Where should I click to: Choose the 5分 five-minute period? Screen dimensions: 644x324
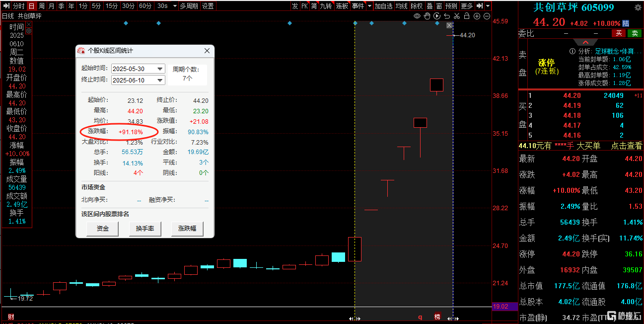point(96,6)
